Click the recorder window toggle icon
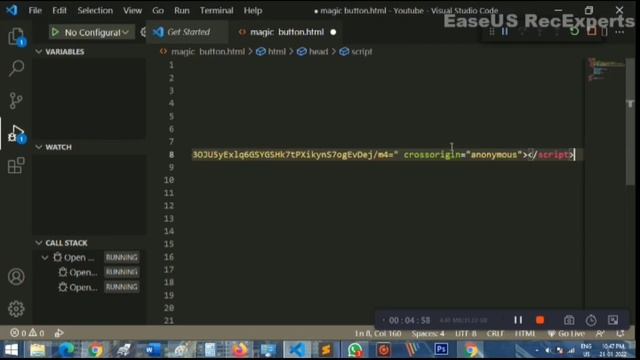 (x=613, y=320)
